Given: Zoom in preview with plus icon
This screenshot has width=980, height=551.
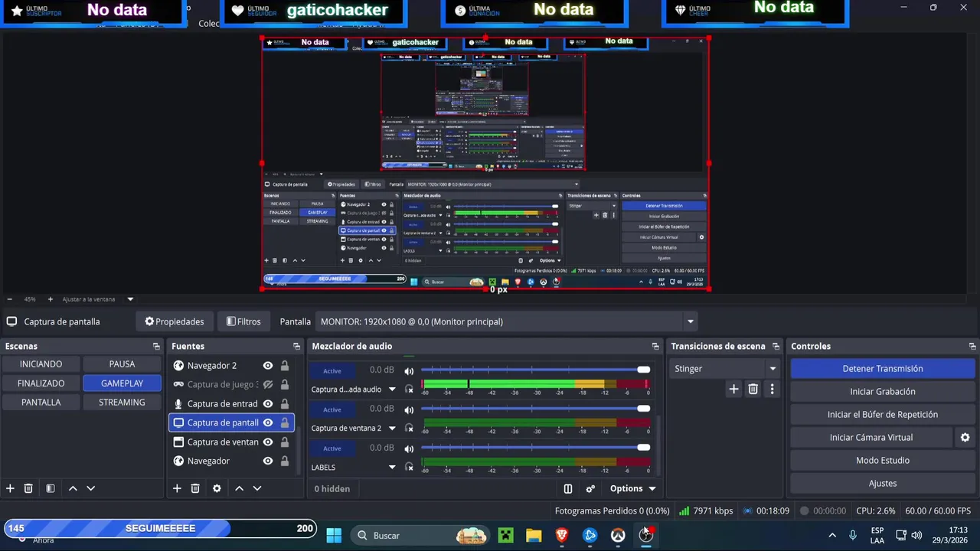Looking at the screenshot, I should [51, 299].
